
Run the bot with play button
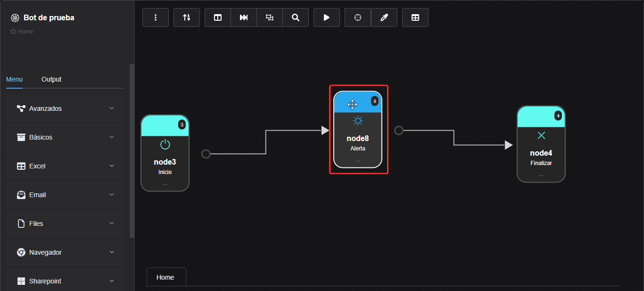click(327, 17)
